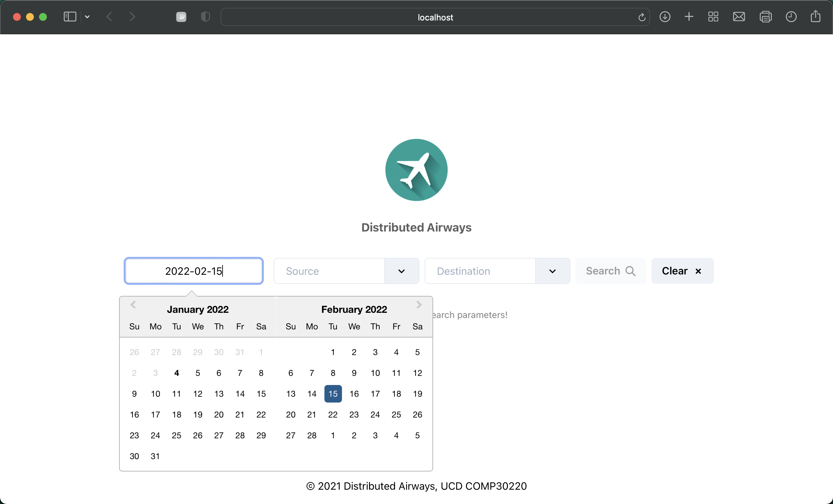The height and width of the screenshot is (504, 833).
Task: Click the new tab plus icon
Action: point(689,17)
